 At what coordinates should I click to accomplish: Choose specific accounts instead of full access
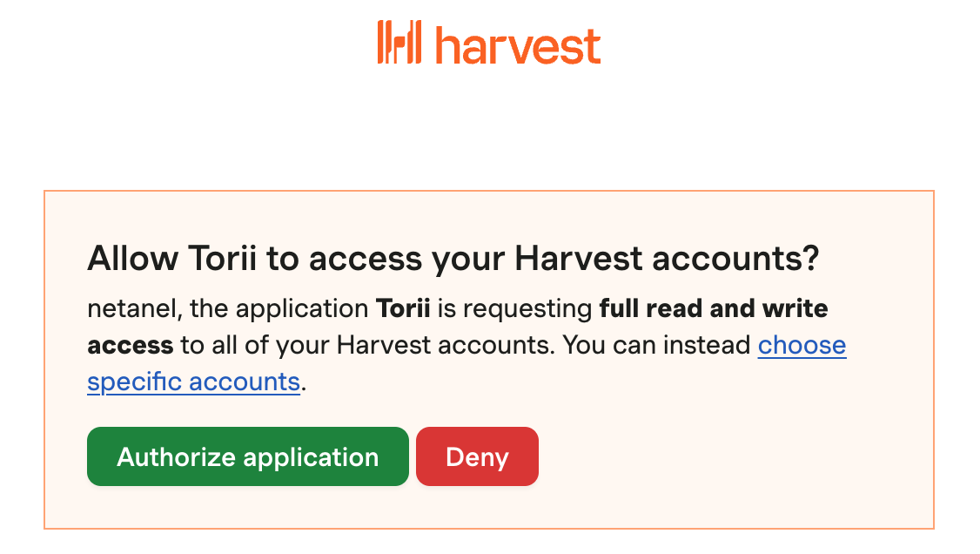[x=802, y=345]
